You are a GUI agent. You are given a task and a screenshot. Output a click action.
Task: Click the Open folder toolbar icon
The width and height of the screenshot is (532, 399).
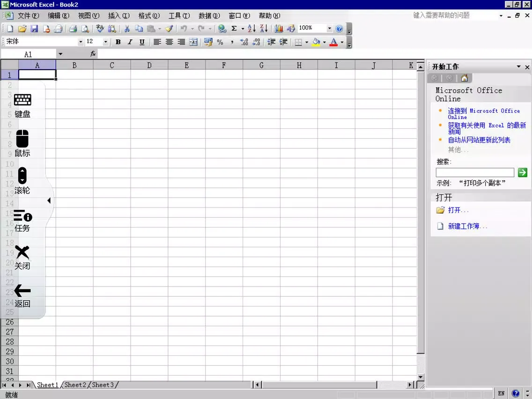[22, 29]
